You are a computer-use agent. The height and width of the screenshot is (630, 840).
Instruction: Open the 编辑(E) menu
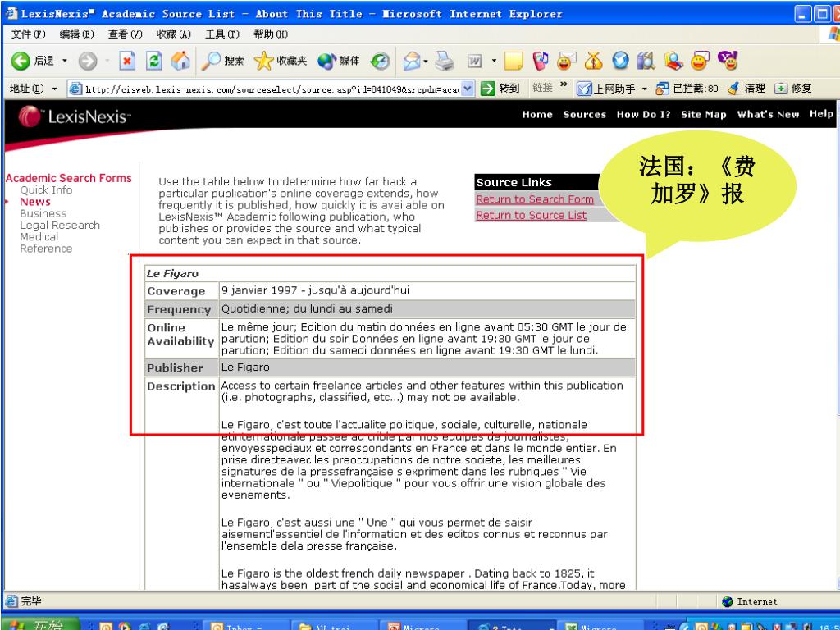tap(76, 34)
